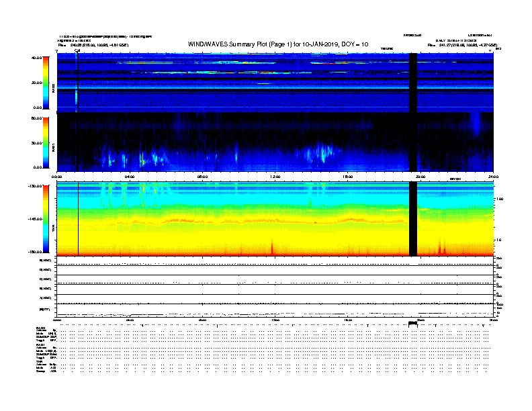Viewport: 532px width, 411px height.
Task: Click the WIND/WAVES Summary Plot title
Action: [x=278, y=44]
